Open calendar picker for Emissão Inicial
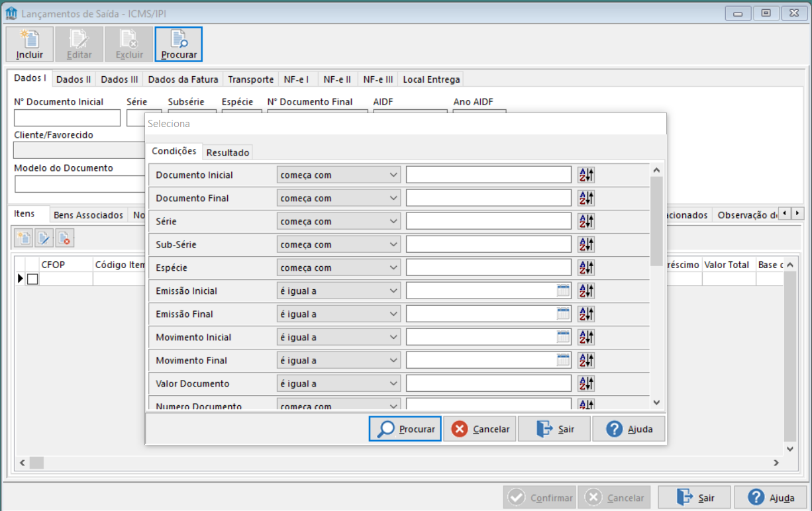 (x=564, y=291)
